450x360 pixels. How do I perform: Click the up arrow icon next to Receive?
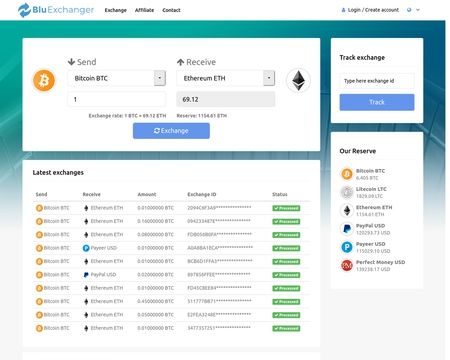pyautogui.click(x=180, y=62)
